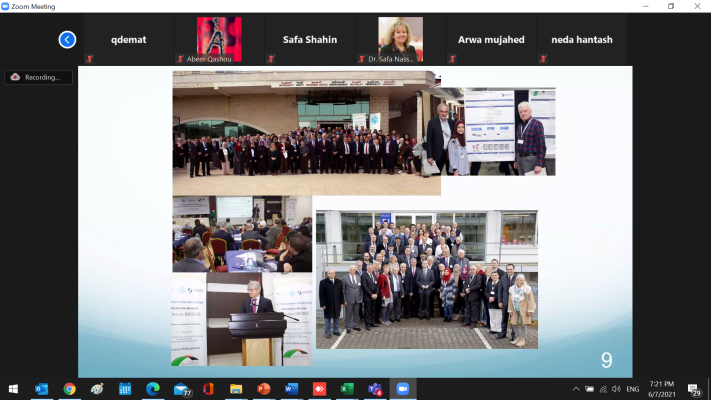
Task: Expand the hidden system tray icons
Action: [x=576, y=389]
